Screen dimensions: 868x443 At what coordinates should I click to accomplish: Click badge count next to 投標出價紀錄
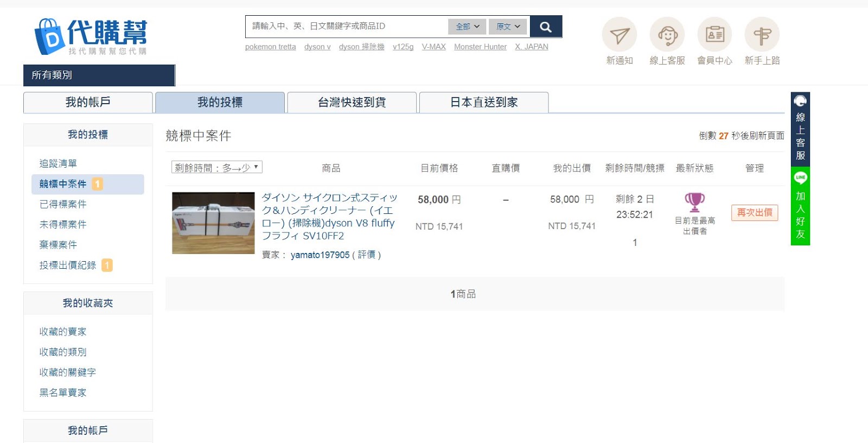pos(107,265)
